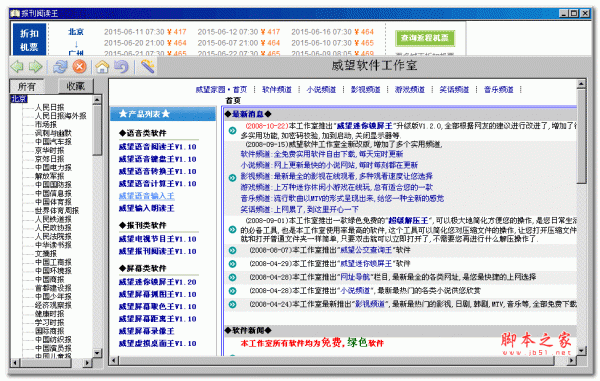The image size is (600, 381).
Task: Open the 软件频道 navigation link
Action: pyautogui.click(x=277, y=90)
